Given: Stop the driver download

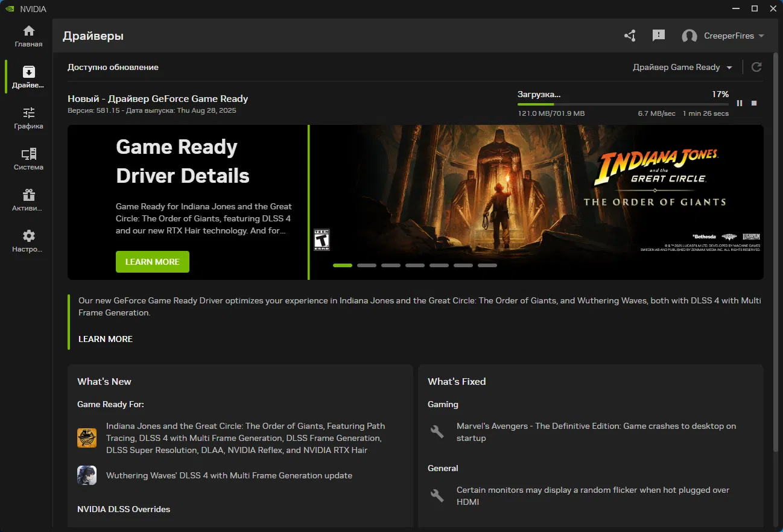Looking at the screenshot, I should click(x=754, y=103).
